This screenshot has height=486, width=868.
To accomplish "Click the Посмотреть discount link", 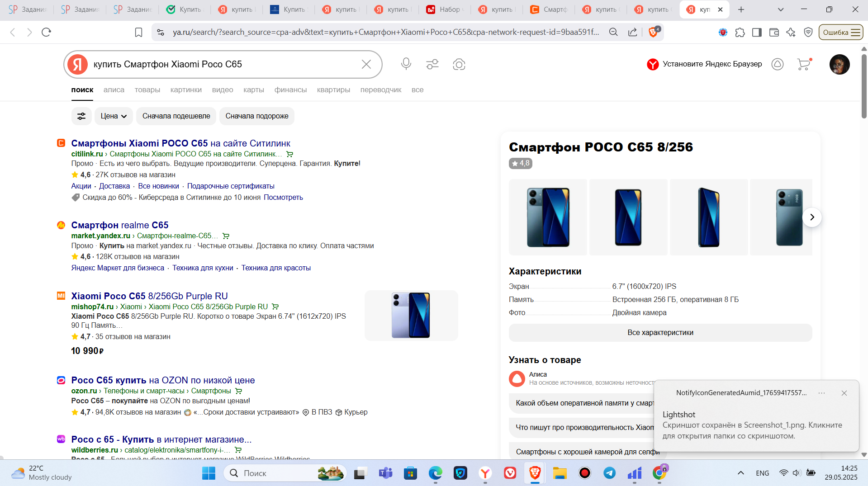I will [x=283, y=198].
